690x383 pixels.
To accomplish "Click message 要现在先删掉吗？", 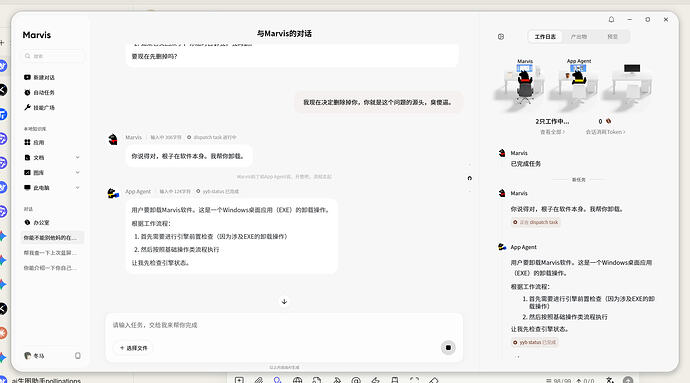I will pos(154,56).
